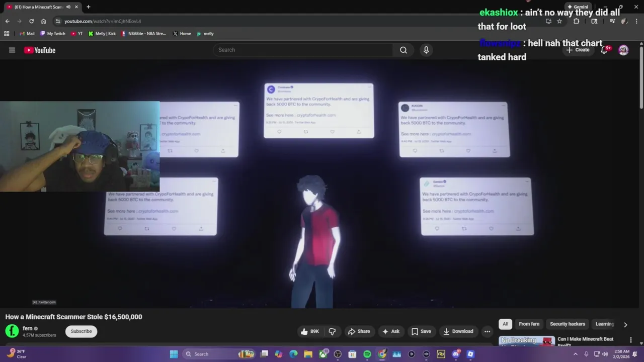This screenshot has width=644, height=362.
Task: Download the video
Action: tap(458, 331)
